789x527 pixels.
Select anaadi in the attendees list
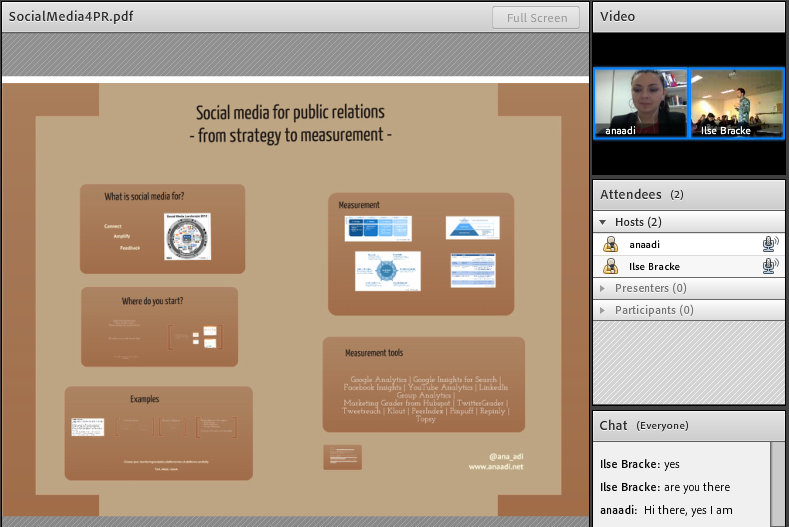click(x=645, y=244)
